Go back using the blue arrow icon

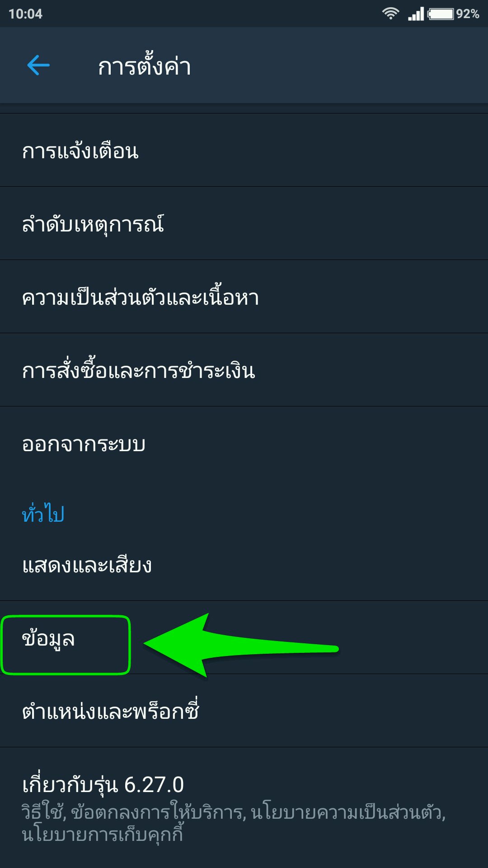[38, 66]
